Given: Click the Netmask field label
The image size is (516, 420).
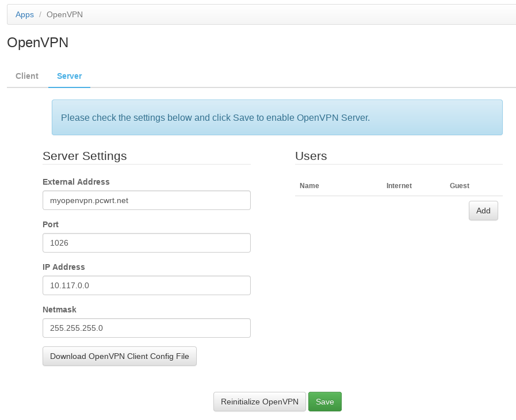Looking at the screenshot, I should [x=59, y=310].
